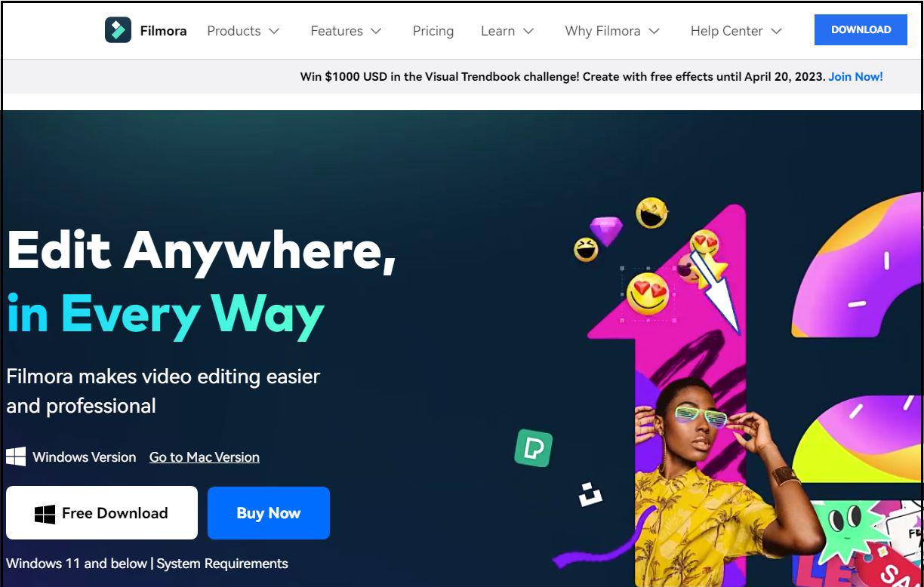Click the Free Download button
The height and width of the screenshot is (587, 924).
102,513
